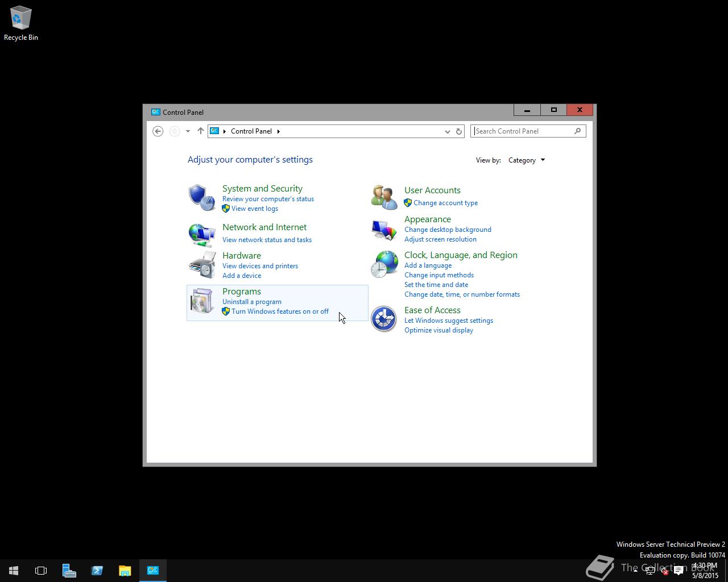Click the search magnifier icon

(577, 131)
